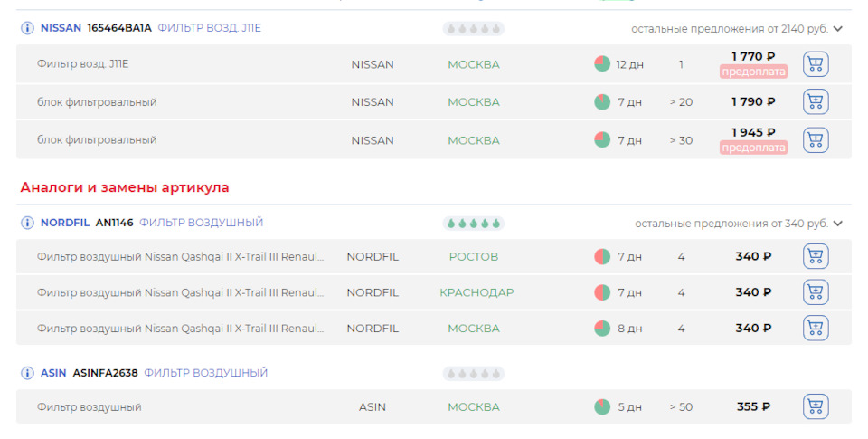
Task: Click the green rating drops for NORDFIL AN1146
Action: coord(473,224)
